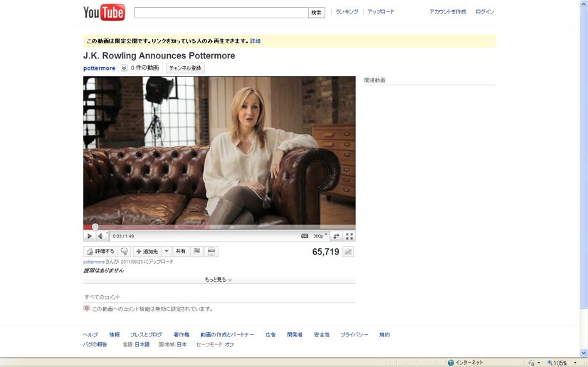Click the comments disabled icon

tap(87, 309)
